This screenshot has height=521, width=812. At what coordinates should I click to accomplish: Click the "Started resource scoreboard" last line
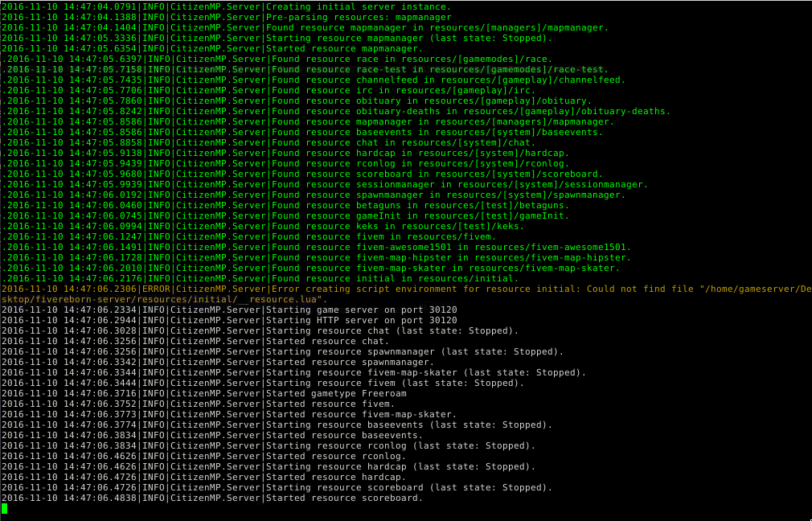[x=212, y=498]
